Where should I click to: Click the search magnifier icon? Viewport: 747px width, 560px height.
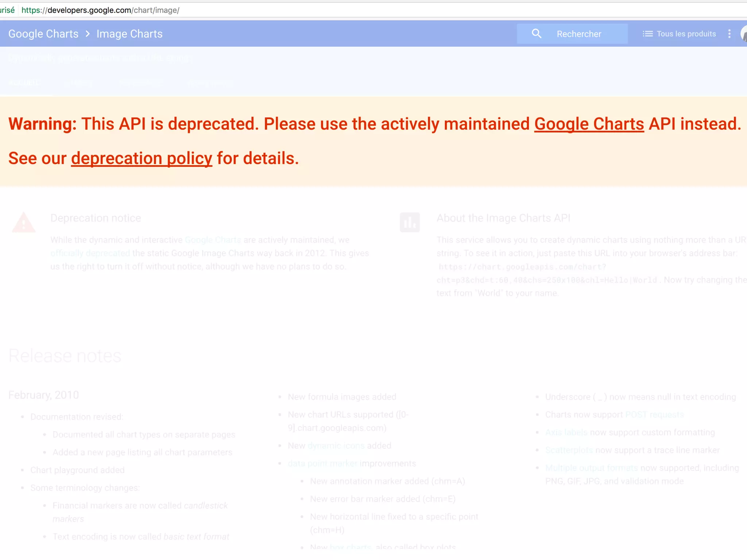pyautogui.click(x=536, y=34)
